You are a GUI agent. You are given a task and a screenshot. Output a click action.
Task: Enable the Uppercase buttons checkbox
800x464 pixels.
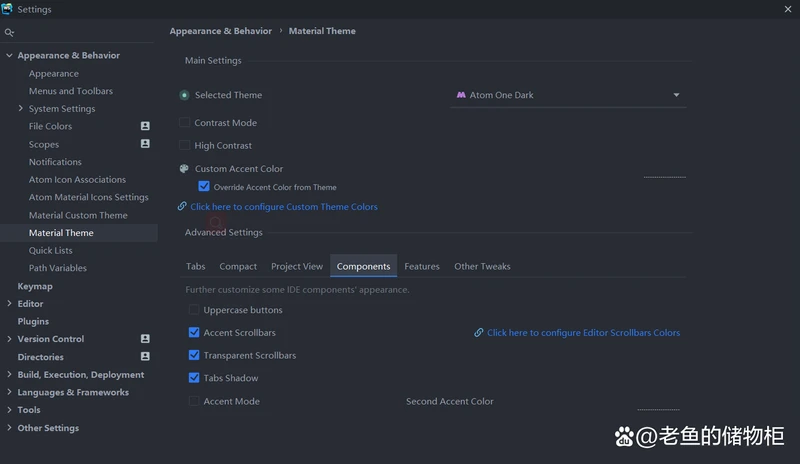[194, 310]
